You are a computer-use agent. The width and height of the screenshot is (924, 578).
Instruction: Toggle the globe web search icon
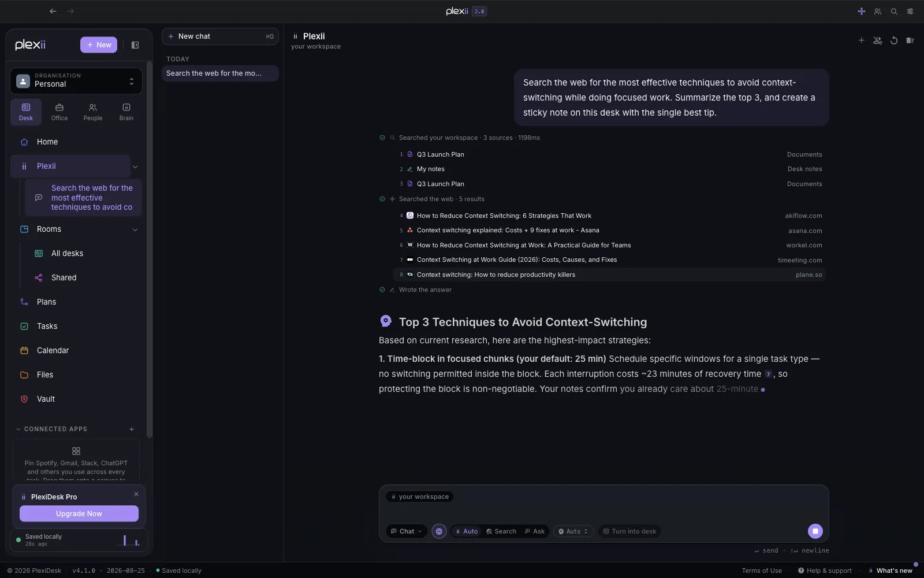(439, 531)
